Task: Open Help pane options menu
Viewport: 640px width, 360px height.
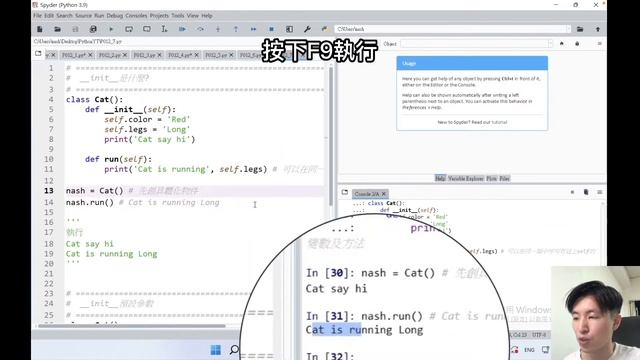Action: tap(600, 44)
